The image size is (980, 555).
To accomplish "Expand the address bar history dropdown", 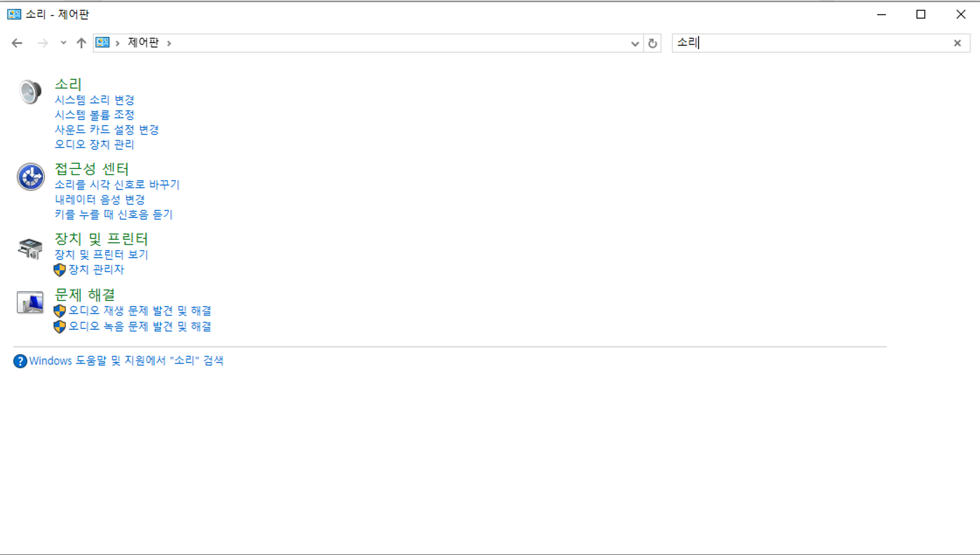I will click(x=635, y=43).
